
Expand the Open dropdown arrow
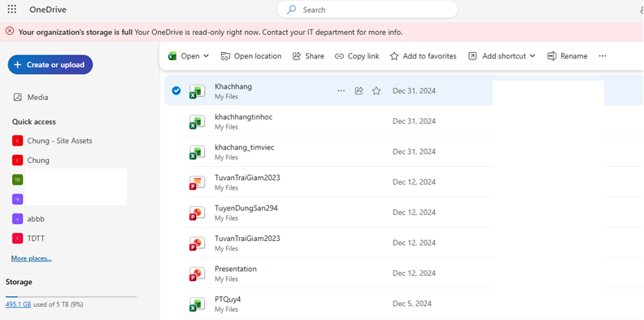pos(207,56)
